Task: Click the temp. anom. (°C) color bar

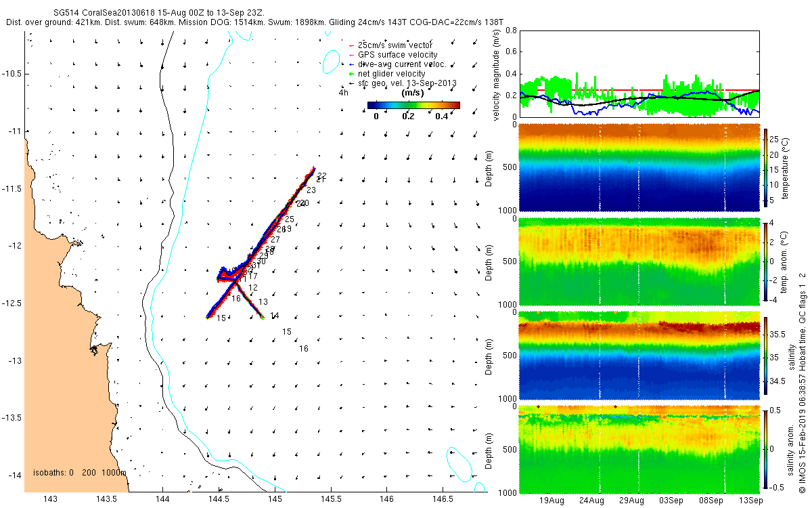Action: point(766,261)
